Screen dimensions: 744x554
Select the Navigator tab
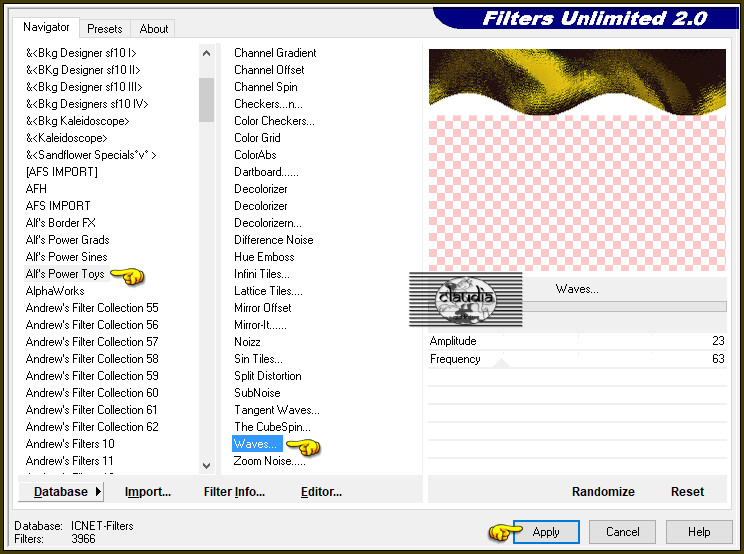click(46, 27)
